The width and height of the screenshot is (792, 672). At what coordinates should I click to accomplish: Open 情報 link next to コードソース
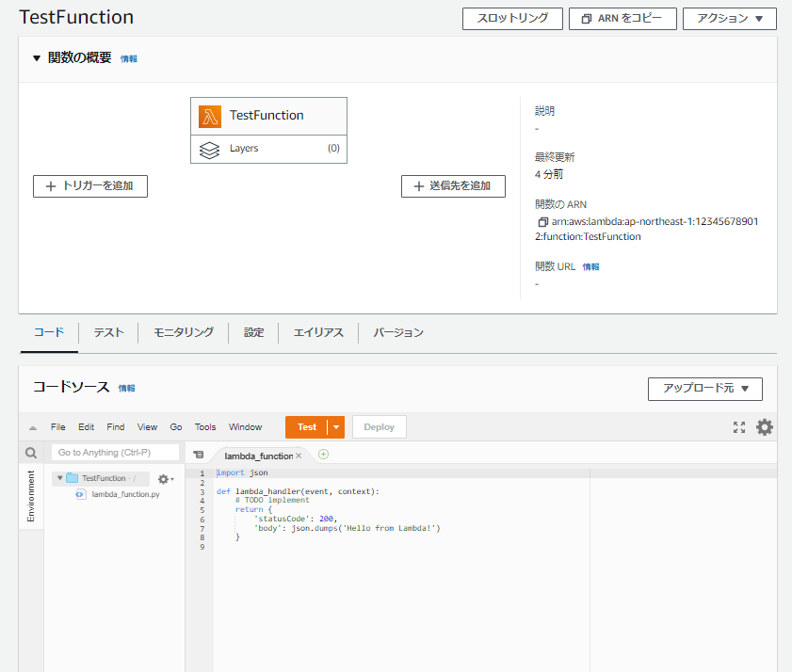(127, 389)
